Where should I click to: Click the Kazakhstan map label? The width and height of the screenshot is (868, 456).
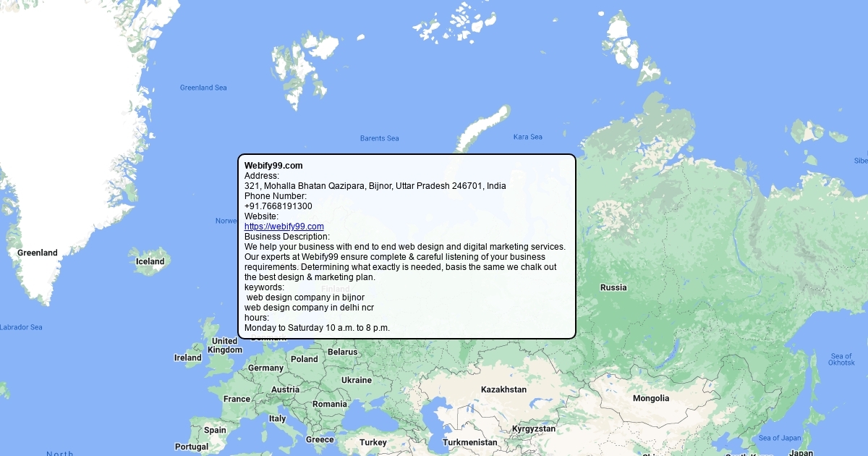503,389
